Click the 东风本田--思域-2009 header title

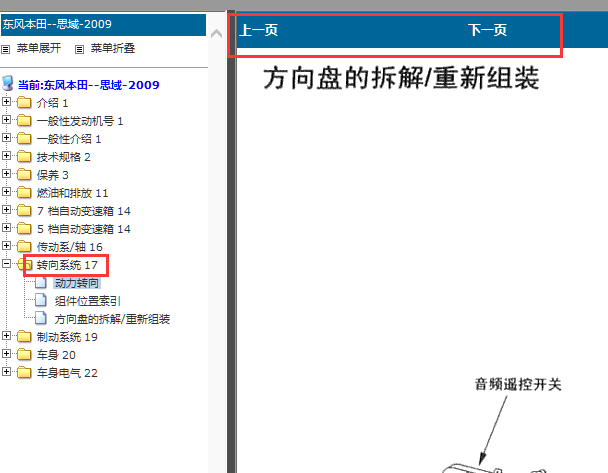pos(57,24)
